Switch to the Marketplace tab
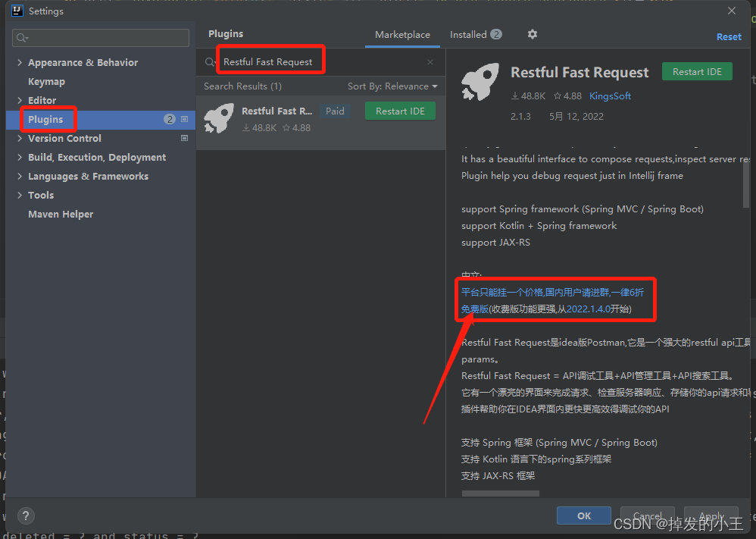 coord(402,35)
